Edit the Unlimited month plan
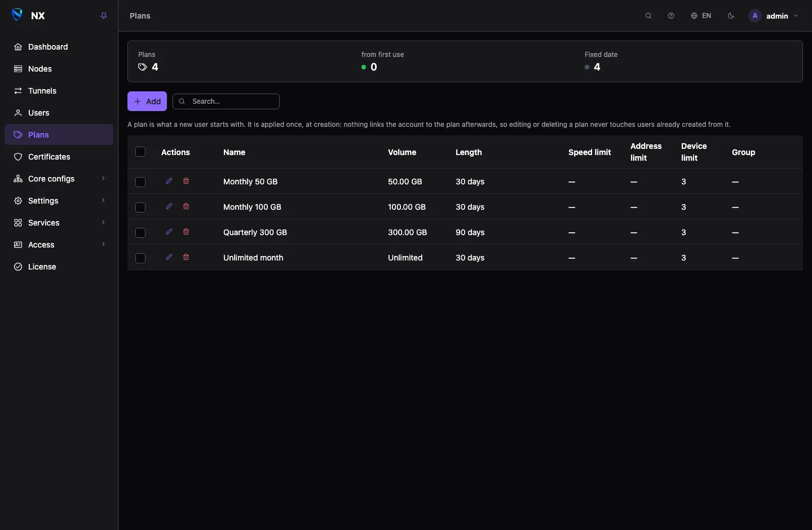Viewport: 812px width, 530px height. [169, 257]
